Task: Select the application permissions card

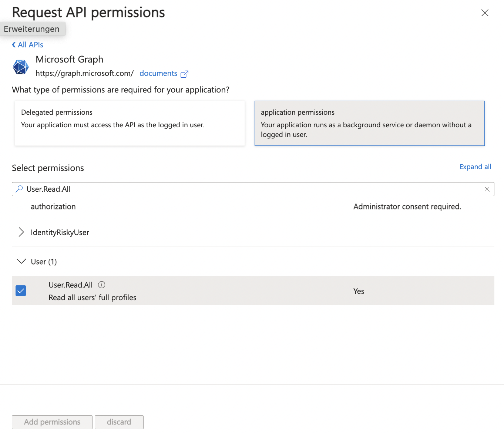Action: coord(369,123)
